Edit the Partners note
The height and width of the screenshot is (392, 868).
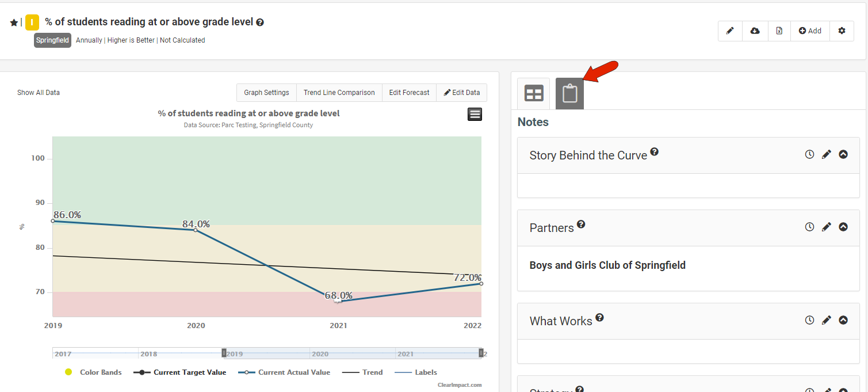pyautogui.click(x=827, y=227)
